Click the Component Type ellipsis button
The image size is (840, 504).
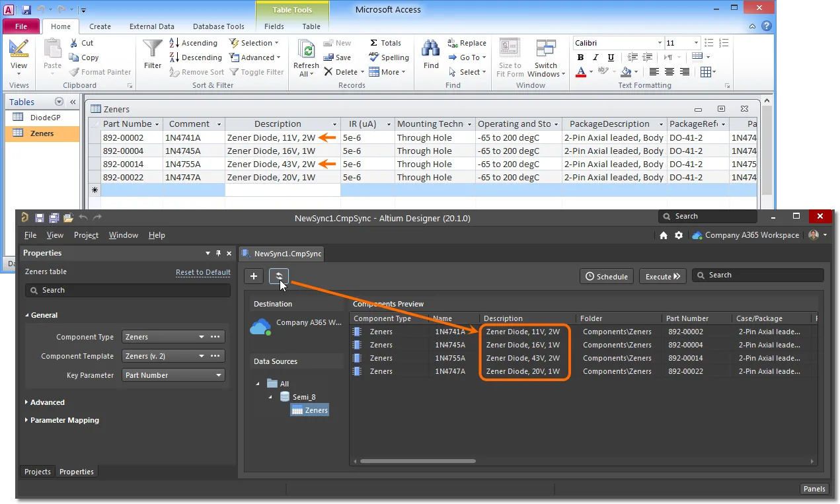(215, 337)
